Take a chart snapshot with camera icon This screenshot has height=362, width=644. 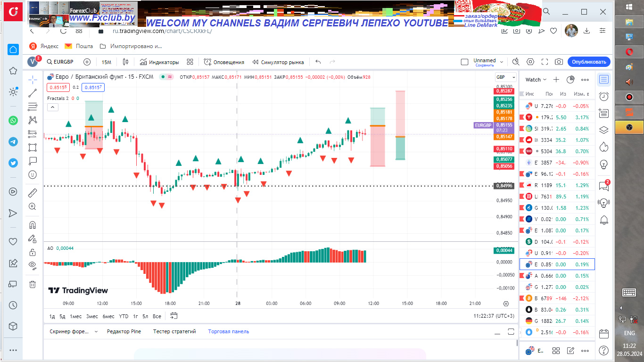coord(559,62)
